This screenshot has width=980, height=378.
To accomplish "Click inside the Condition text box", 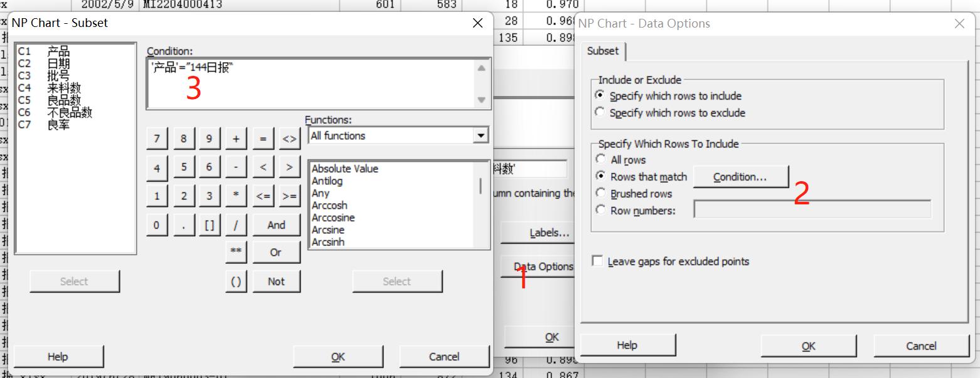I will [x=311, y=83].
